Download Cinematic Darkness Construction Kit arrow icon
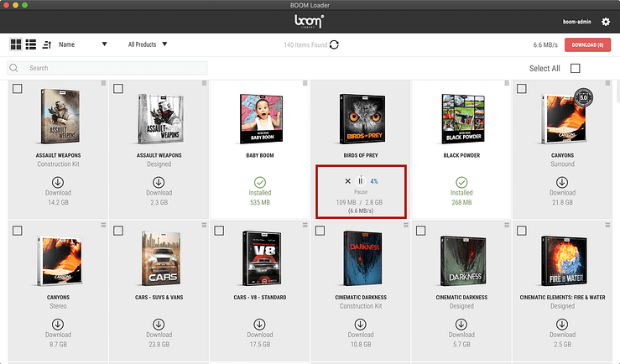The height and width of the screenshot is (364, 620). 360,324
